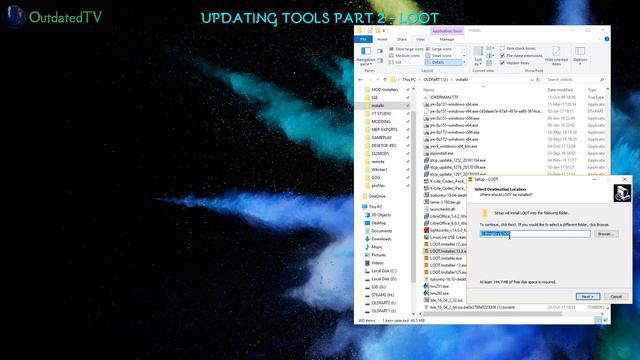Select Pictures in navigation pane

tap(378, 255)
